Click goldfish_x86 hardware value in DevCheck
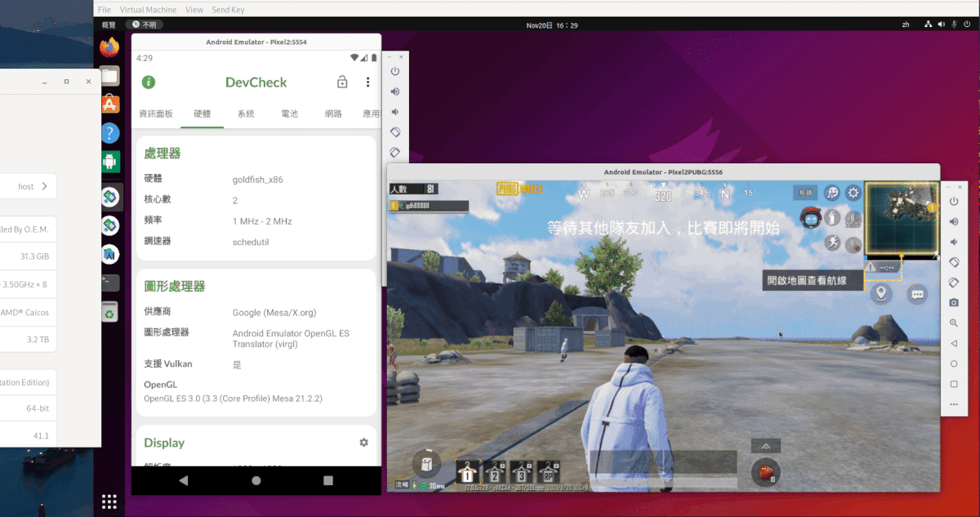 257,179
